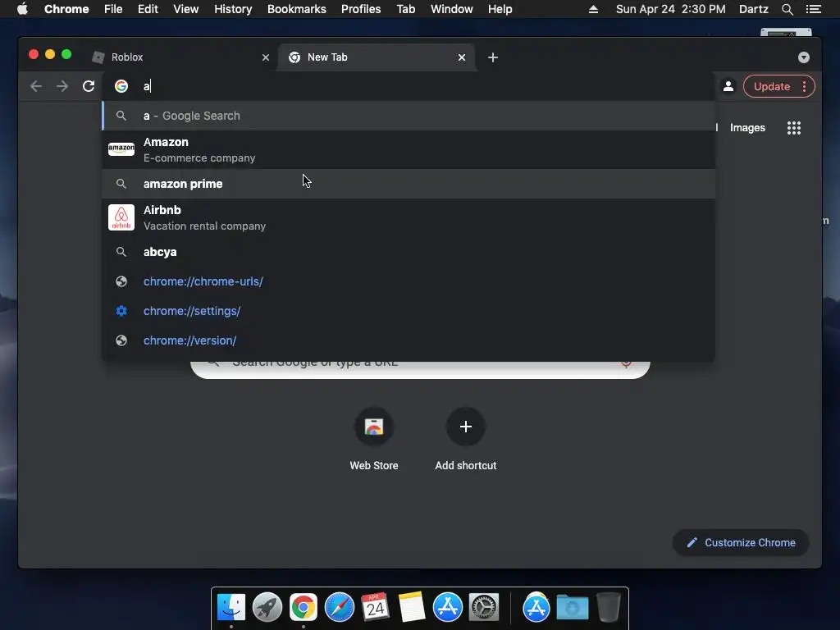Open the Downloads folder in the Dock

(572, 608)
